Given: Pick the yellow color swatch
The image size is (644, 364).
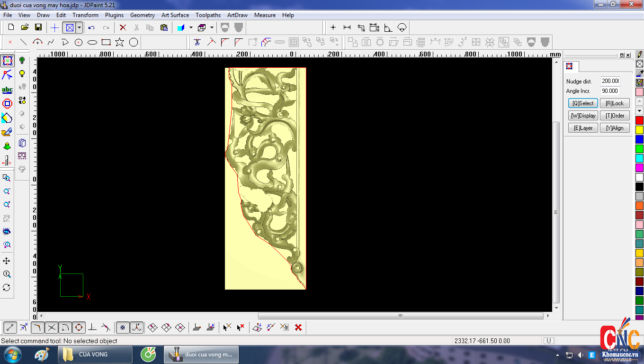Looking at the screenshot, I should point(639,129).
